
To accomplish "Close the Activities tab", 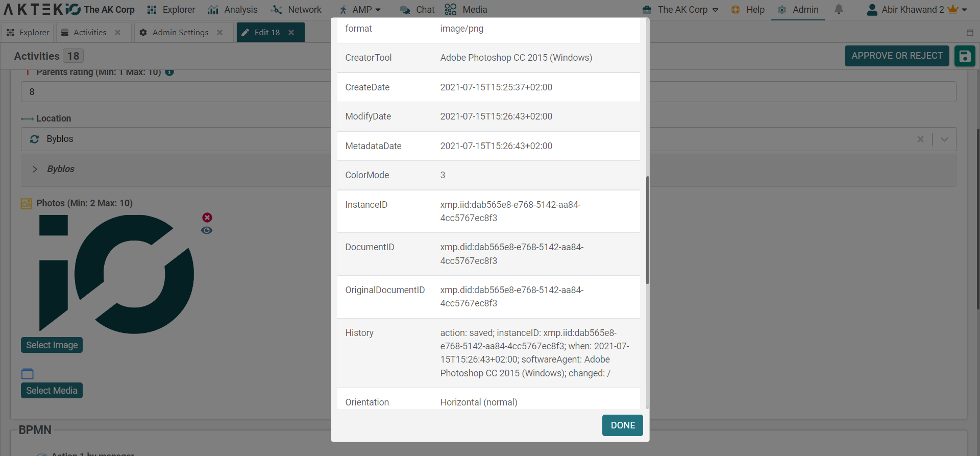I will coord(118,32).
